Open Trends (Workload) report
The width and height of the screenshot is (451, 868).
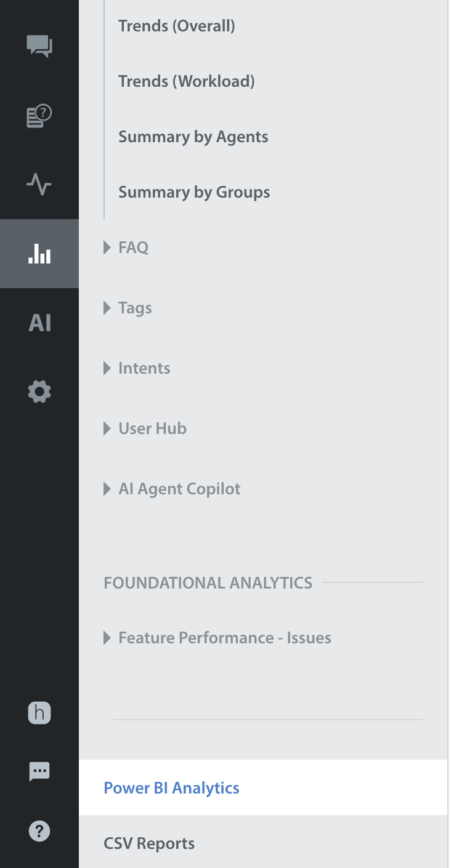point(187,81)
